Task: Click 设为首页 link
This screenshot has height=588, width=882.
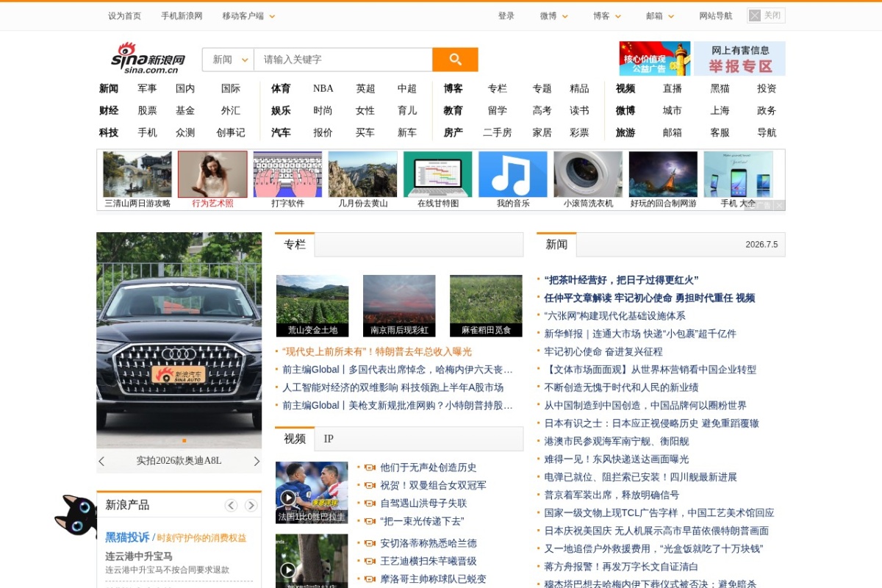Action: point(124,15)
